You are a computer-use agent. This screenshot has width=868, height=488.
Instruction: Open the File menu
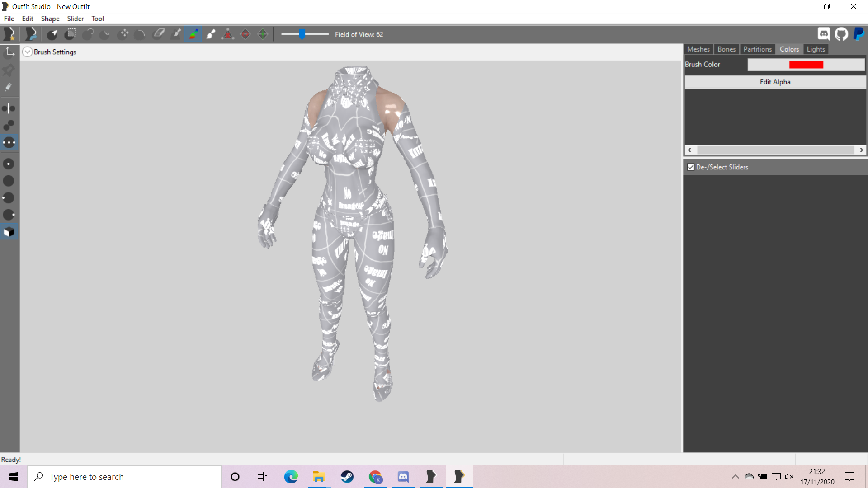[x=9, y=19]
